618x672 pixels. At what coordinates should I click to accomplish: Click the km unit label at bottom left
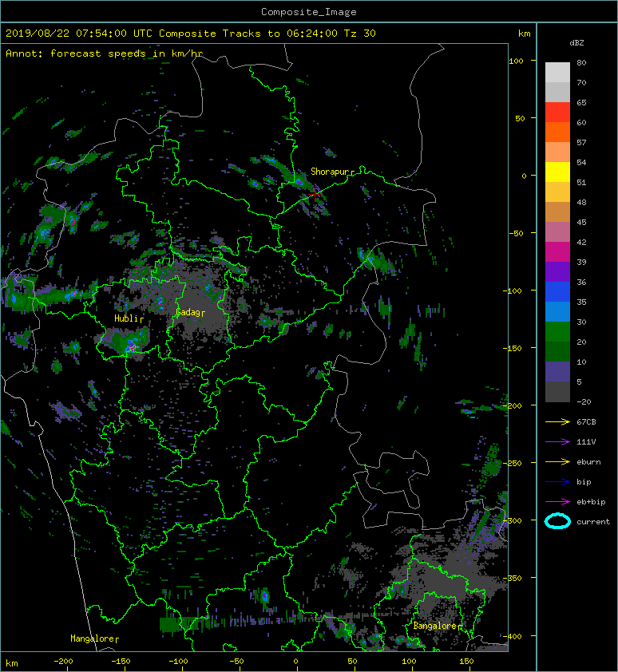[12, 663]
